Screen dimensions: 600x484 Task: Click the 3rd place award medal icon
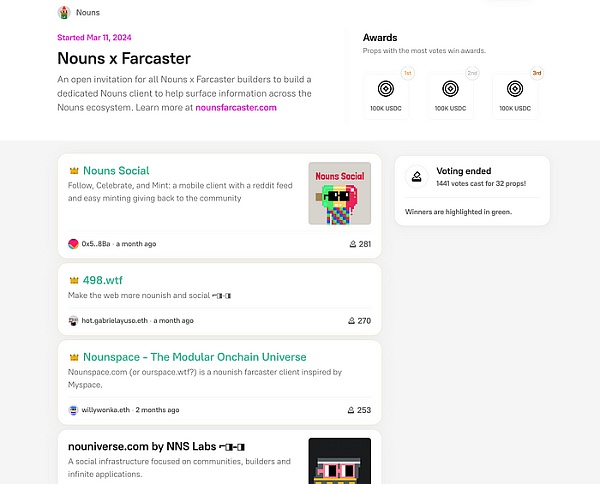pyautogui.click(x=515, y=88)
